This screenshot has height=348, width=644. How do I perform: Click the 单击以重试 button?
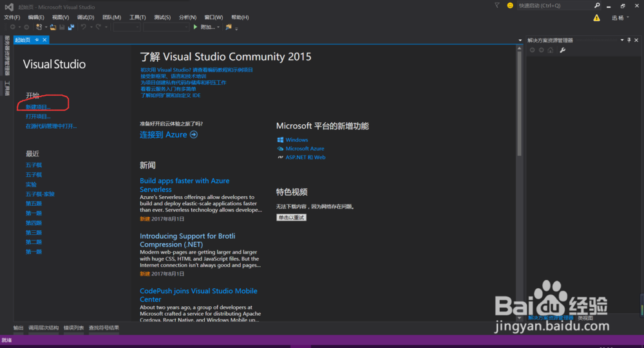[x=291, y=217]
